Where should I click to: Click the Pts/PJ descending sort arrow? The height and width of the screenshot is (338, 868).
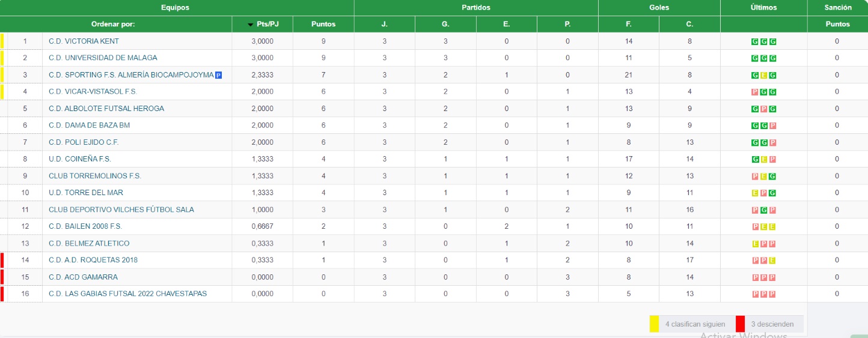point(251,25)
